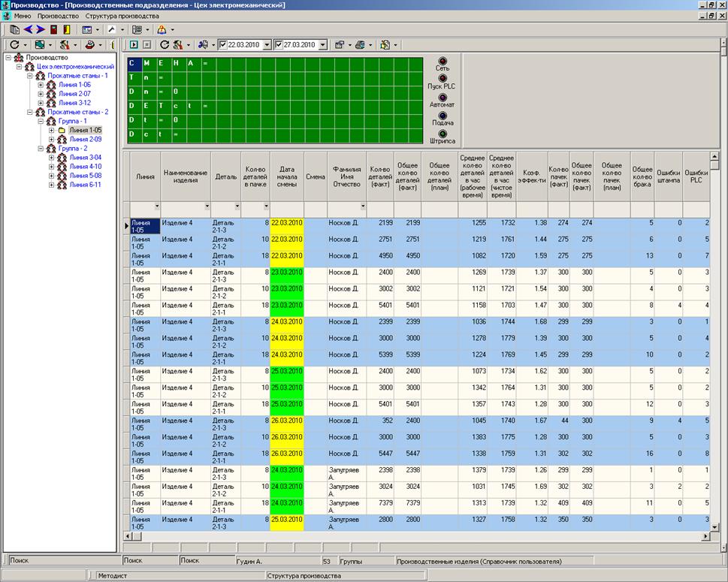Click the Сеть indicator lamp
The width and height of the screenshot is (728, 582).
coord(443,60)
